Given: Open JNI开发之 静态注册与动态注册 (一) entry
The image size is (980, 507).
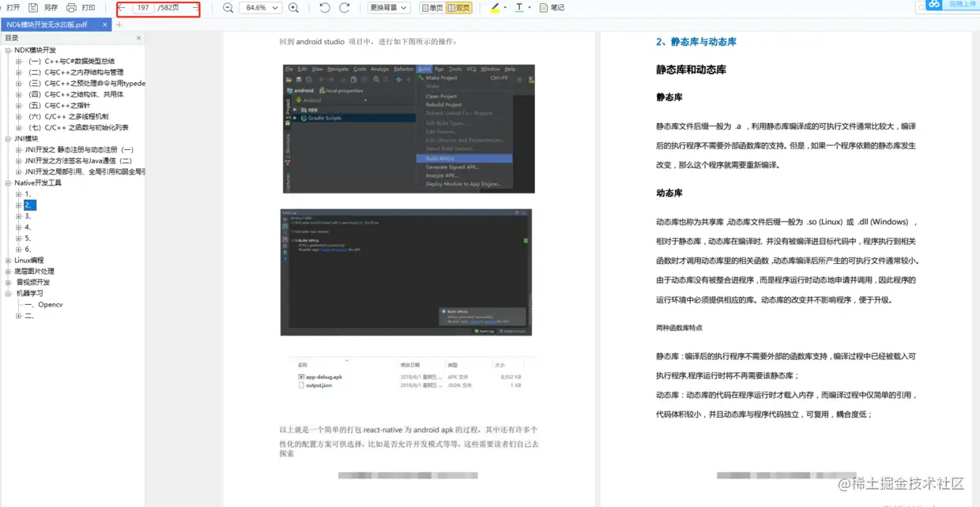Looking at the screenshot, I should pyautogui.click(x=79, y=149).
